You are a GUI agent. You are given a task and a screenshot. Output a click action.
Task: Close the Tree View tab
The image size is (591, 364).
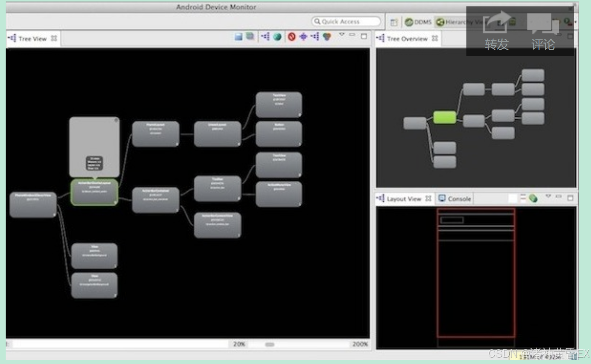54,38
